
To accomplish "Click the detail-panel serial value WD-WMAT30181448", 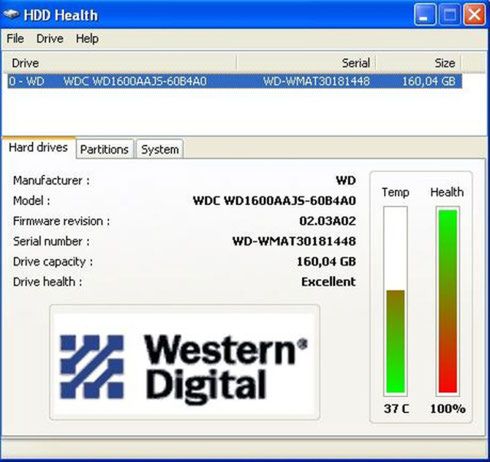I will click(294, 241).
